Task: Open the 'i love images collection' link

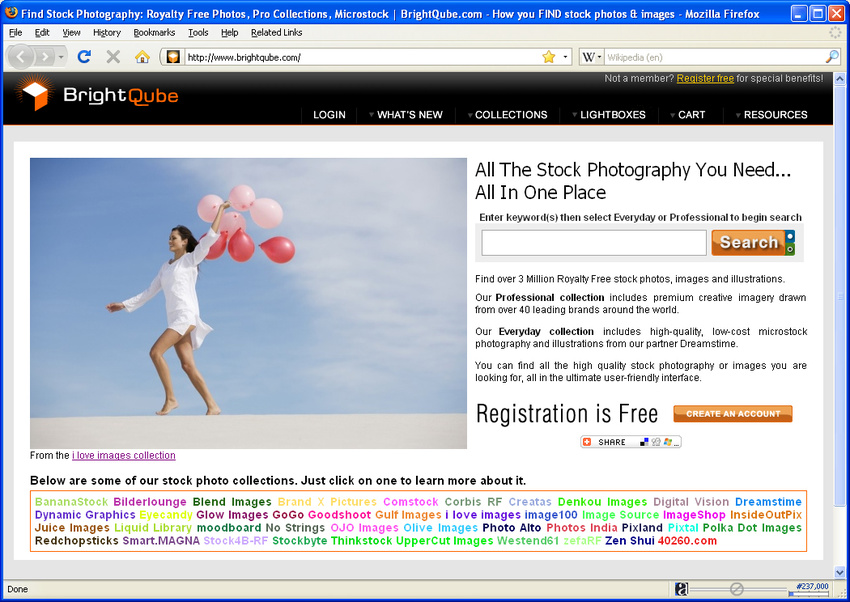Action: (124, 456)
